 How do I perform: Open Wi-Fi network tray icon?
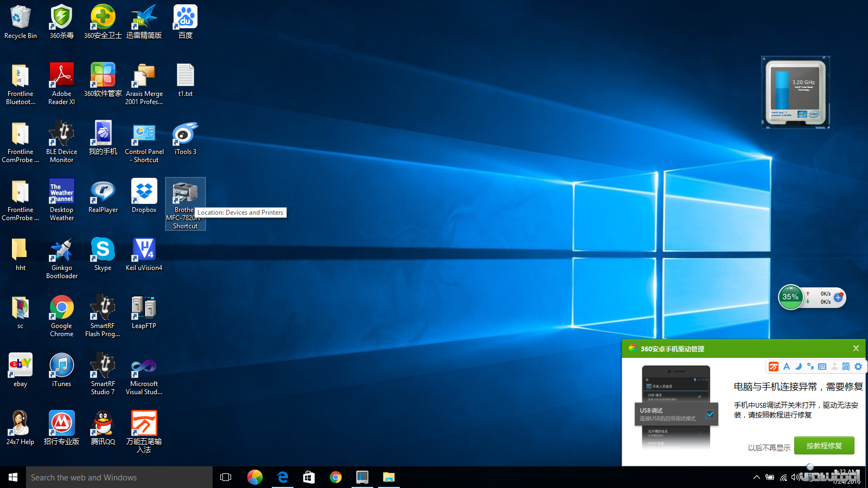click(783, 477)
